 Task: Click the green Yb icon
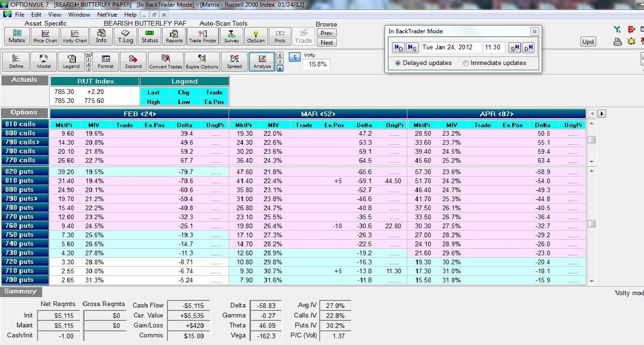click(x=617, y=29)
